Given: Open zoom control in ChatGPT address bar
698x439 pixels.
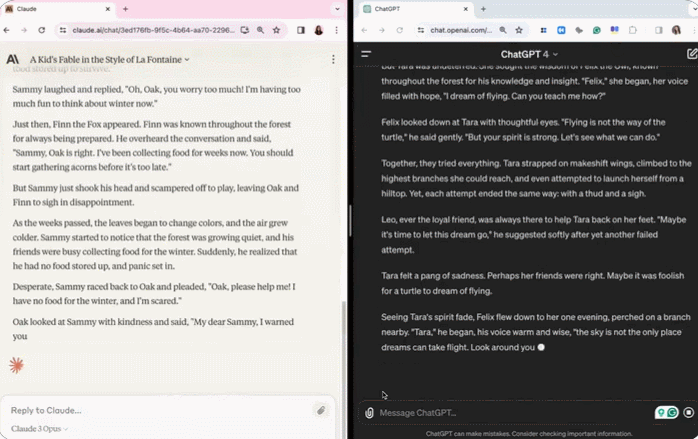Looking at the screenshot, I should click(x=503, y=30).
